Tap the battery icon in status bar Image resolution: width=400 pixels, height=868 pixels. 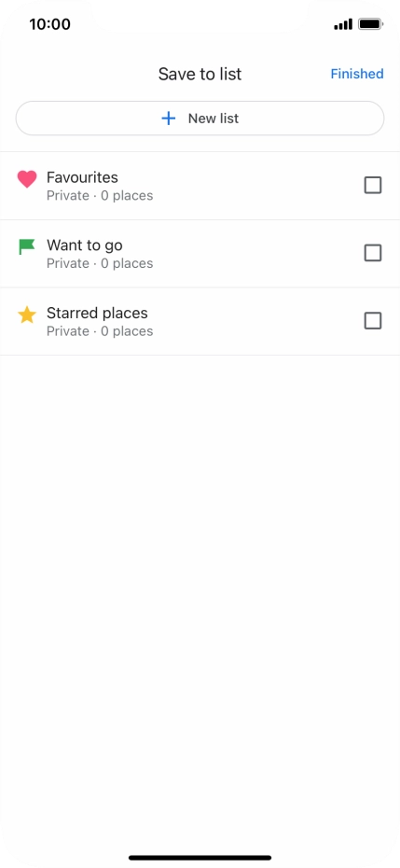click(371, 24)
